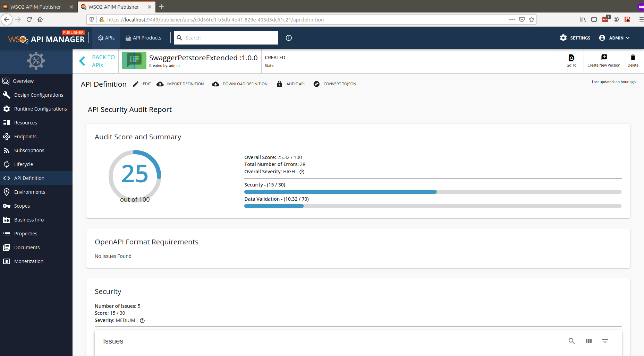Open the ellipsis menu in the address bar
This screenshot has height=356, width=644.
coord(512,19)
